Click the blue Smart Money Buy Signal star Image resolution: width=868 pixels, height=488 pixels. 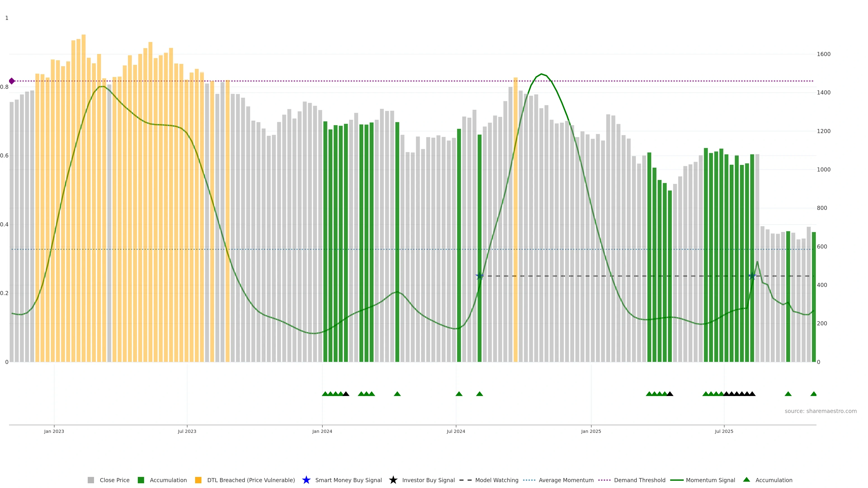click(x=306, y=480)
